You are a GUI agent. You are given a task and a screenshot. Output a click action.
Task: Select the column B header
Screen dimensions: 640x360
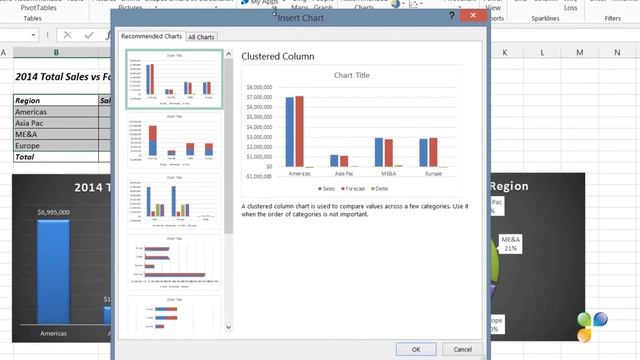coord(56,52)
